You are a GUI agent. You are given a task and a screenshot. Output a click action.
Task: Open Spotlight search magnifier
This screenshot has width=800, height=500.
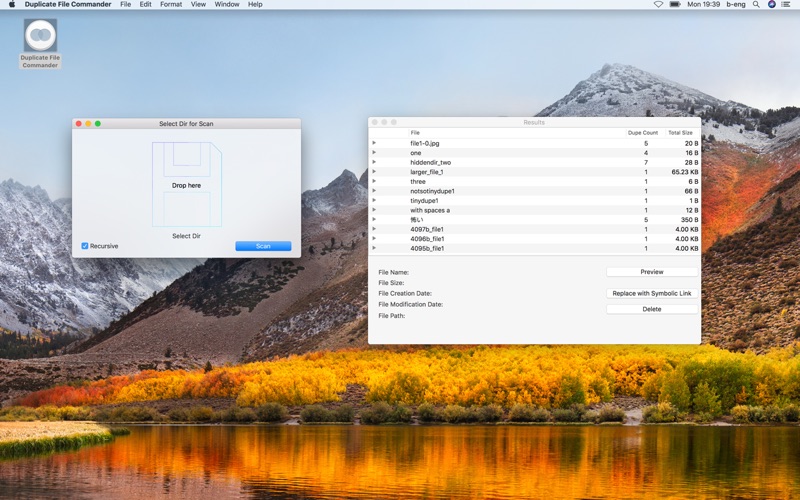pyautogui.click(x=756, y=4)
